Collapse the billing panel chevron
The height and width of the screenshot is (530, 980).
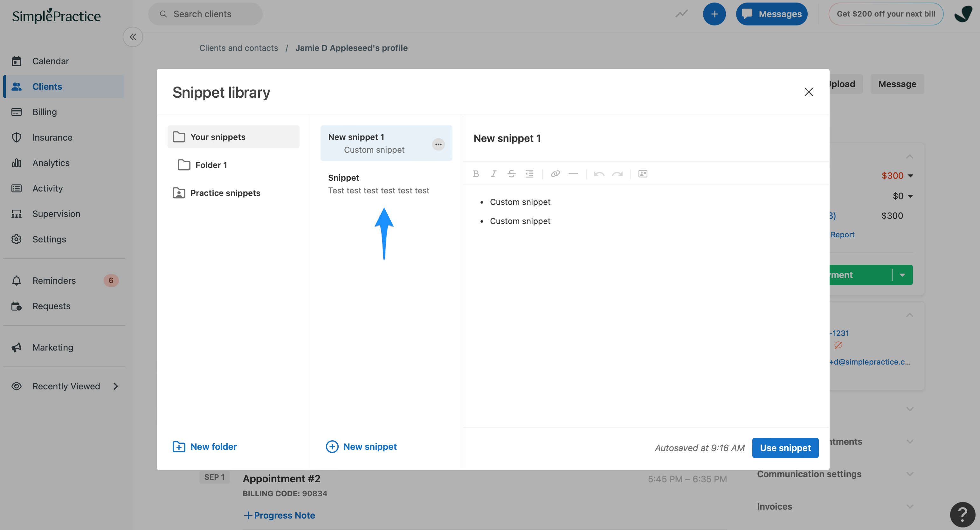(x=910, y=157)
